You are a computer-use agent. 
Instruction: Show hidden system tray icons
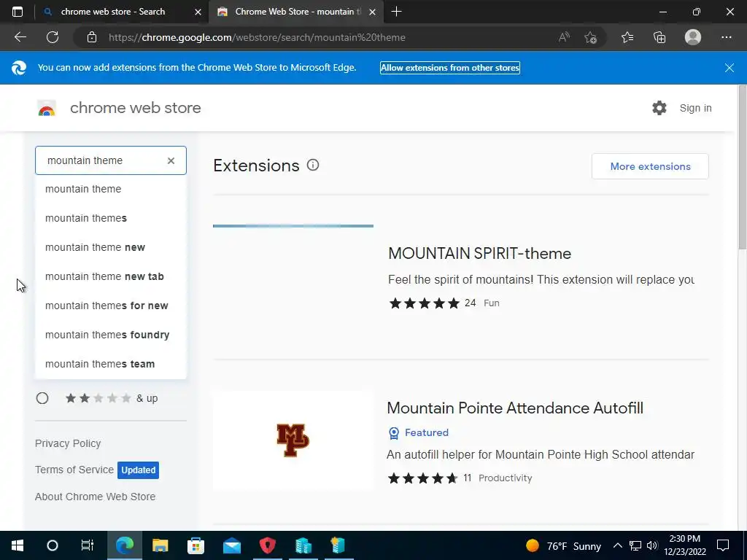pos(617,545)
